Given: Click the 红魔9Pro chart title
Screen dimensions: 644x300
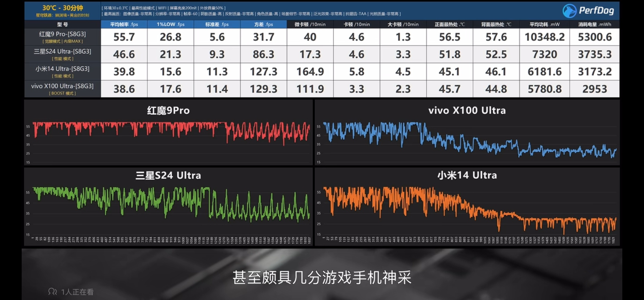Looking at the screenshot, I should pyautogui.click(x=168, y=111).
